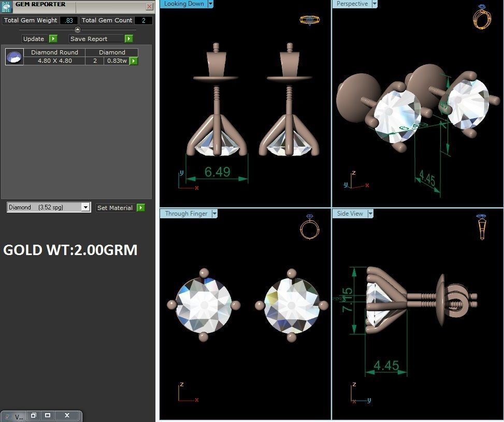This screenshot has width=504, height=422.
Task: Click the ring side icon in Side View
Action: [482, 227]
